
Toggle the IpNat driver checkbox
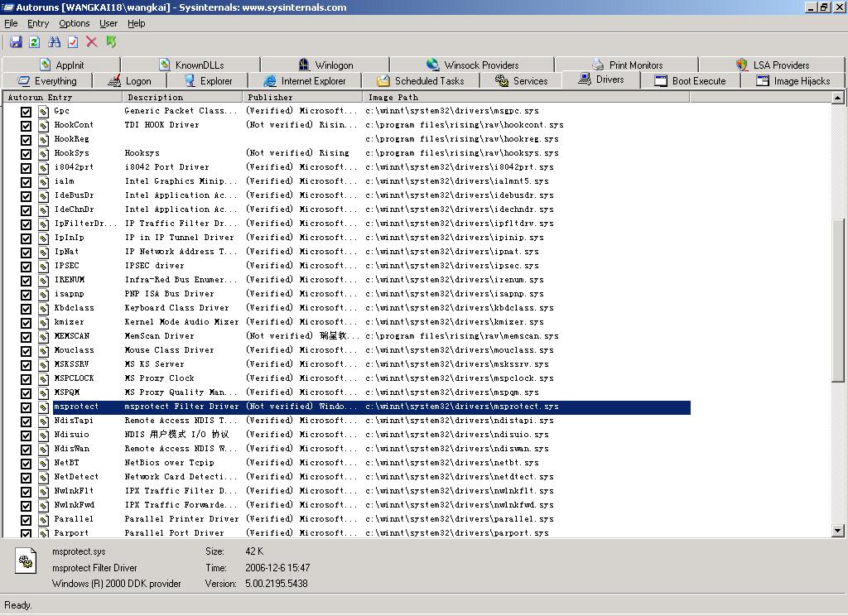tap(26, 252)
